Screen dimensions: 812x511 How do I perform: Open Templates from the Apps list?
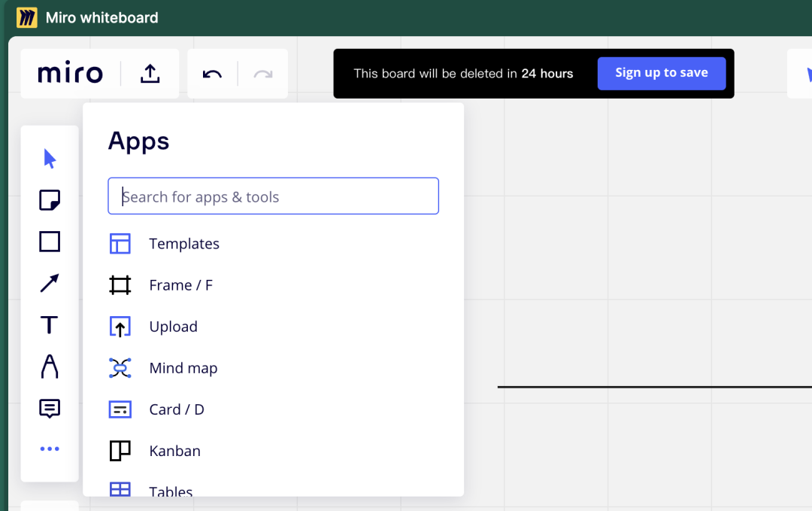click(184, 244)
